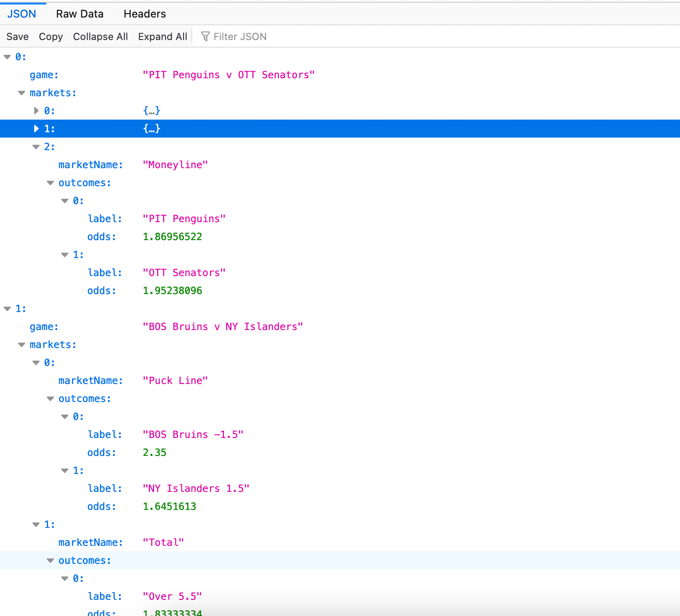This screenshot has width=680, height=616.
Task: Select the JSON tab
Action: [x=22, y=14]
